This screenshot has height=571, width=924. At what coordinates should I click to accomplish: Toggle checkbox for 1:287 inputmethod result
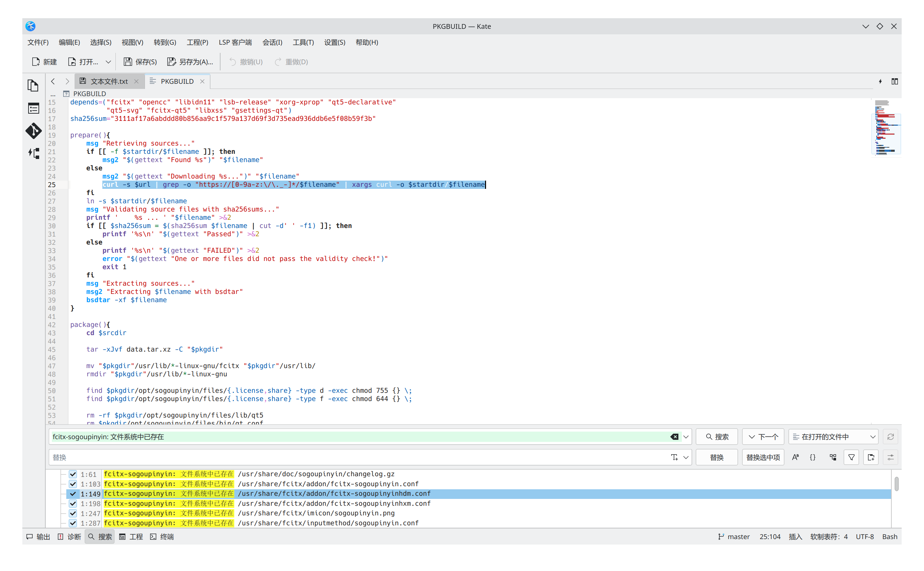[x=73, y=523]
